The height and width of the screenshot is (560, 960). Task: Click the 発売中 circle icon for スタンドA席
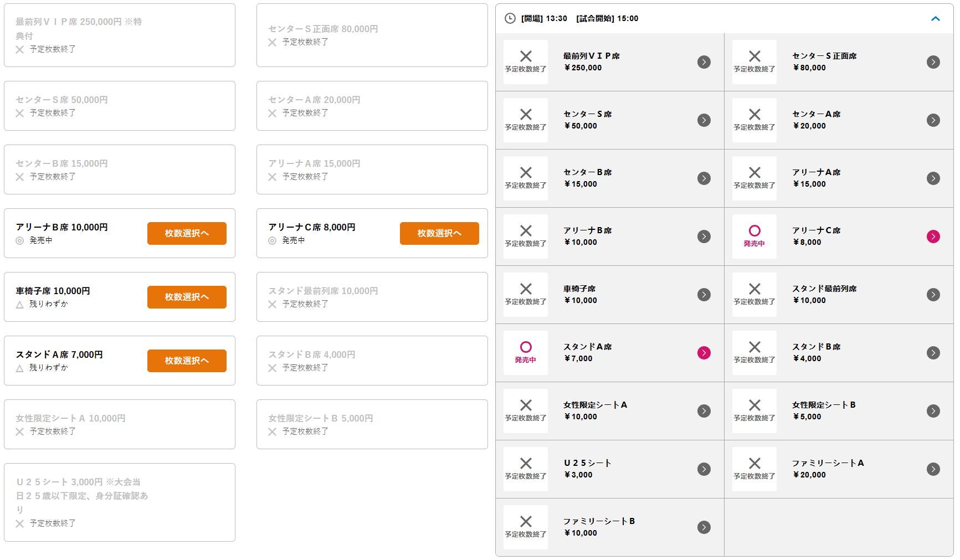[525, 347]
